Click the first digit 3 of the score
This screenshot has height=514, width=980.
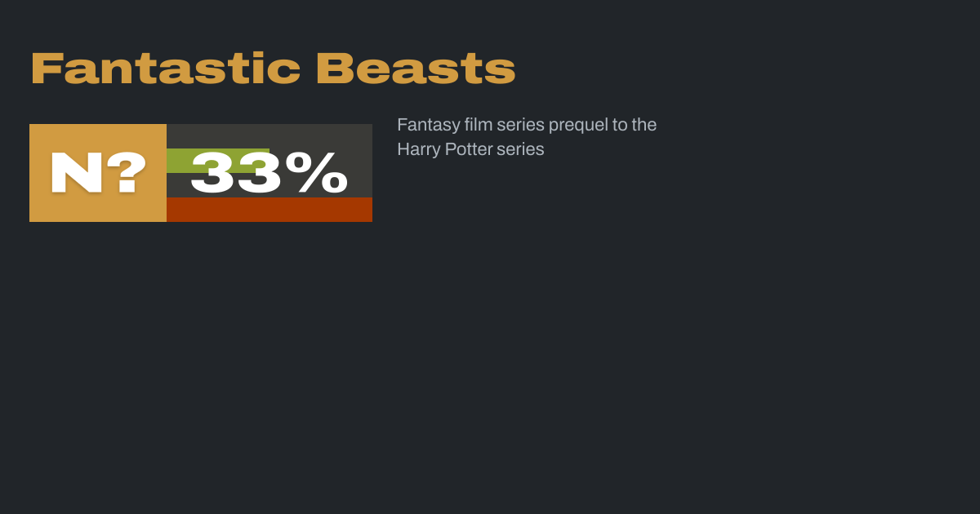(x=213, y=173)
